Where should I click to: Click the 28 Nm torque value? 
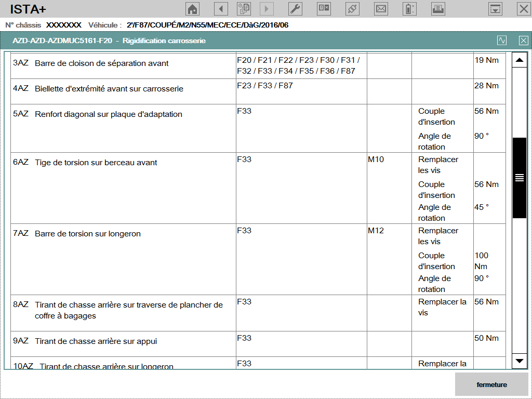(x=486, y=86)
